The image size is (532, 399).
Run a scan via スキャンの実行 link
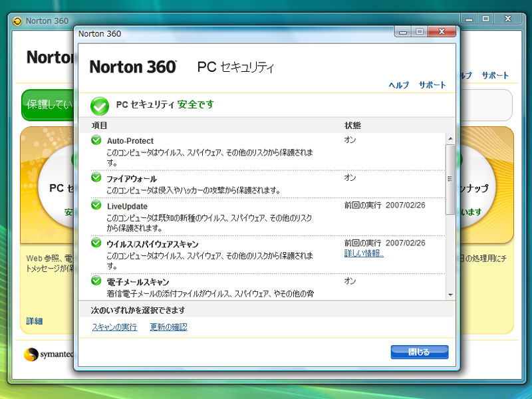(114, 327)
